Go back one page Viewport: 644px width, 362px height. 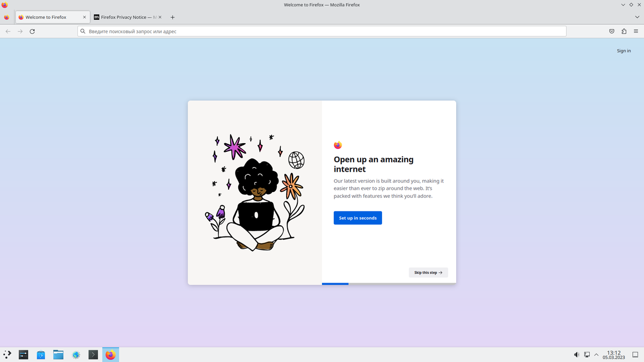tap(8, 32)
